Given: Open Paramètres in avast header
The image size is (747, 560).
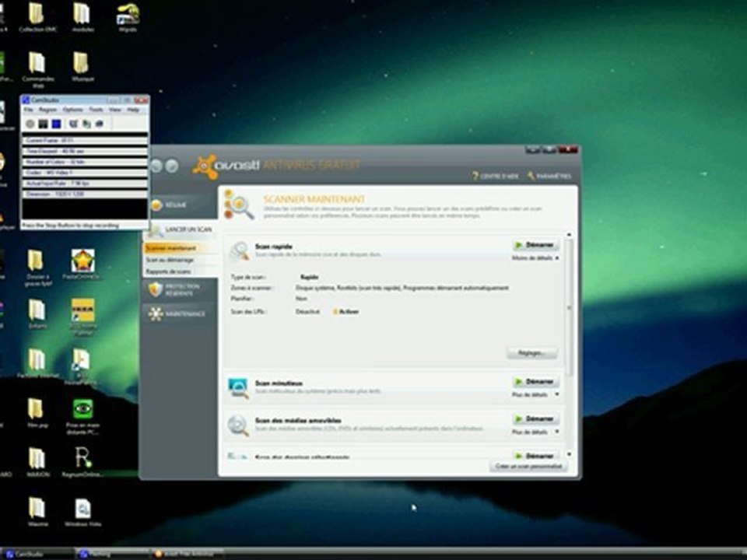Looking at the screenshot, I should click(x=549, y=177).
